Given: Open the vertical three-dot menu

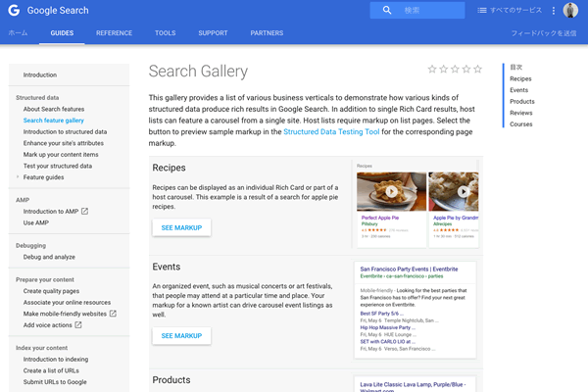Looking at the screenshot, I should click(x=554, y=11).
